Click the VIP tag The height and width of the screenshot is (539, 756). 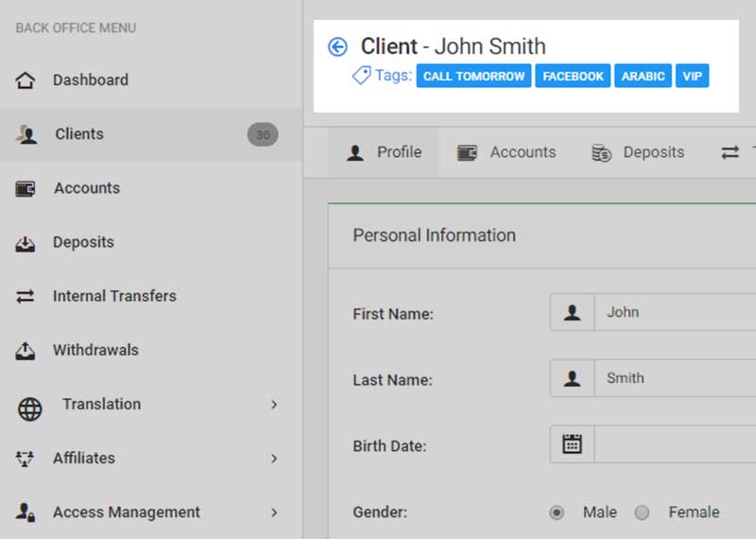pos(692,77)
